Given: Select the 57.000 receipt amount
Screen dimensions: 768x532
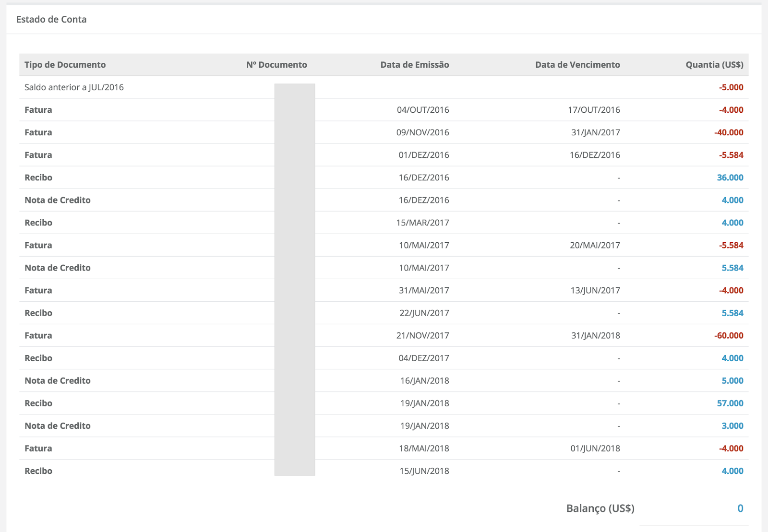Looking at the screenshot, I should coord(730,403).
